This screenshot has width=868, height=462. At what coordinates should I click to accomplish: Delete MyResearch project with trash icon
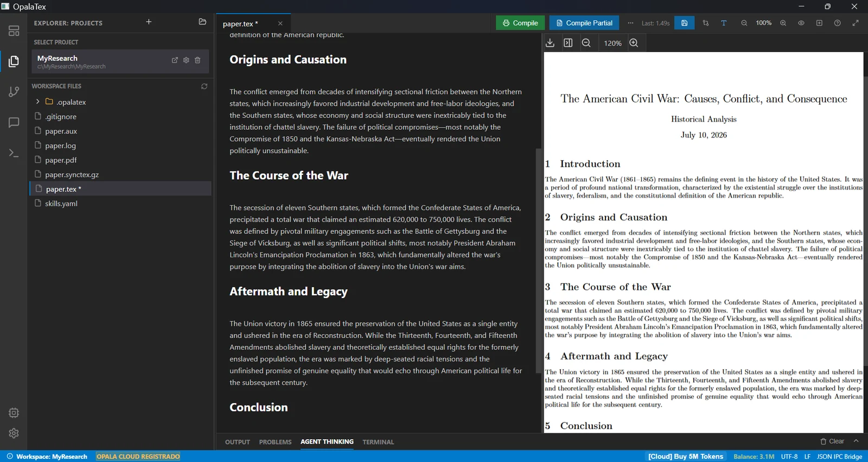click(x=197, y=60)
